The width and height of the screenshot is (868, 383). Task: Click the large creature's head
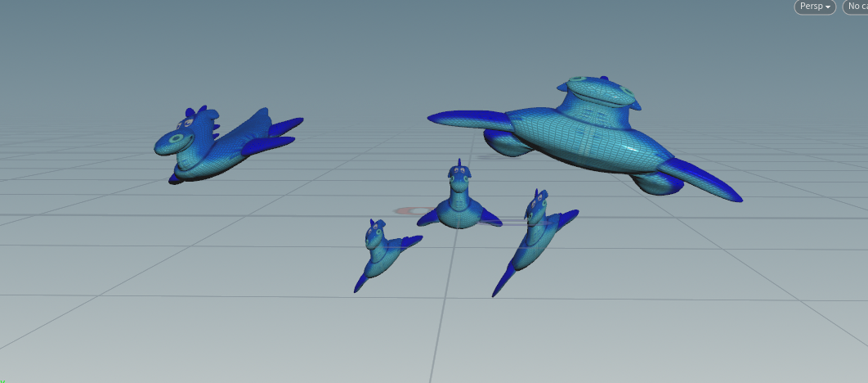click(598, 90)
